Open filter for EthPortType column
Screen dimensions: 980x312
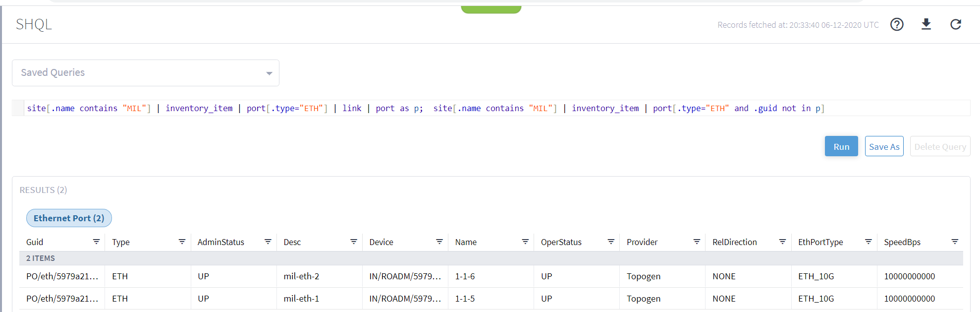click(x=868, y=242)
